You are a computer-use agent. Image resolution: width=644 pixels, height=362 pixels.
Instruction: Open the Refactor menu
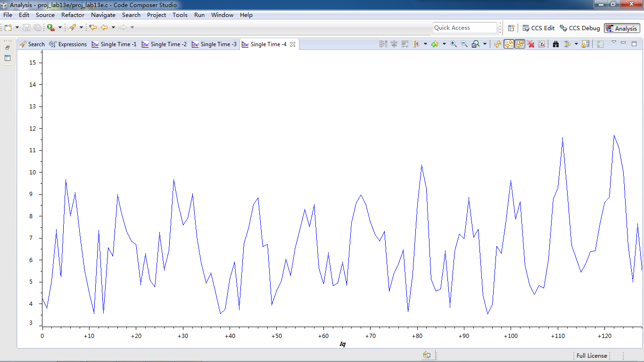(73, 15)
